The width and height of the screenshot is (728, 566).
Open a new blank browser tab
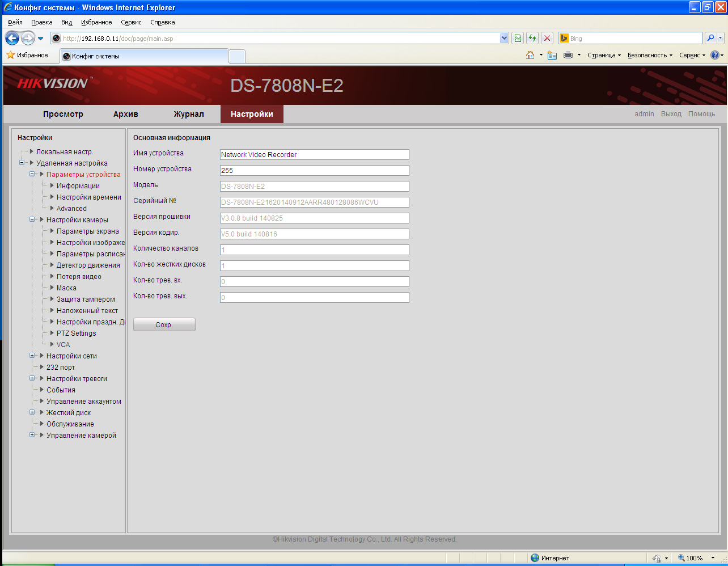pyautogui.click(x=237, y=56)
